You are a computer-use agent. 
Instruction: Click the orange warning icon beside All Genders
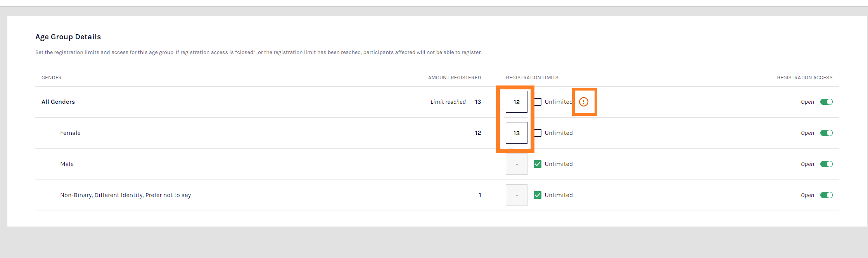click(x=583, y=102)
